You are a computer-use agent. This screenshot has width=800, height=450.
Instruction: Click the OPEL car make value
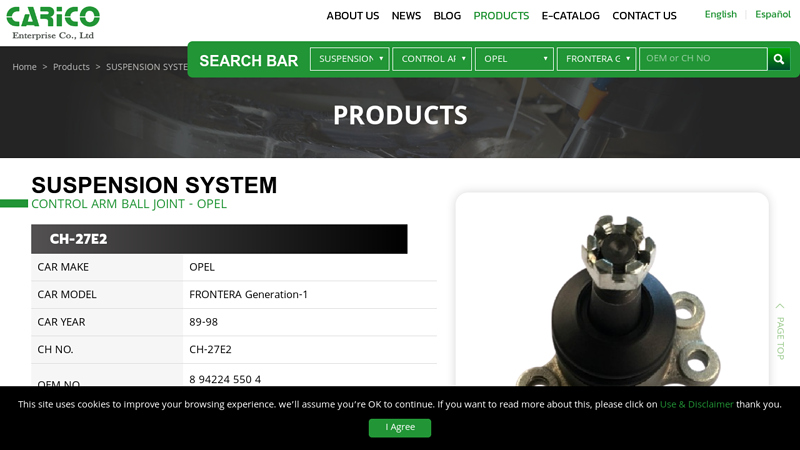202,267
